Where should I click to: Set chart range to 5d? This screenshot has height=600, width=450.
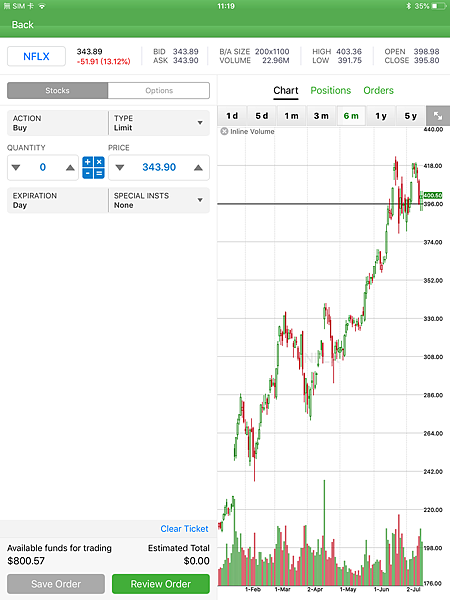262,116
